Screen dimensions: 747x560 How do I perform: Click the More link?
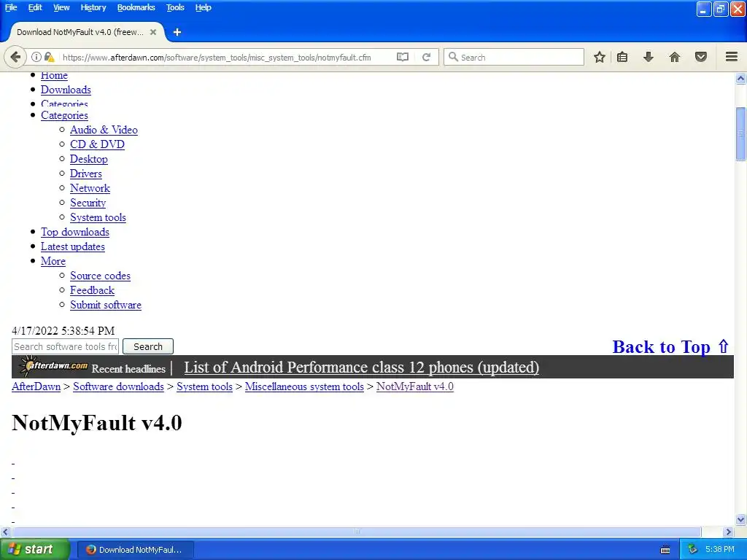coord(53,261)
